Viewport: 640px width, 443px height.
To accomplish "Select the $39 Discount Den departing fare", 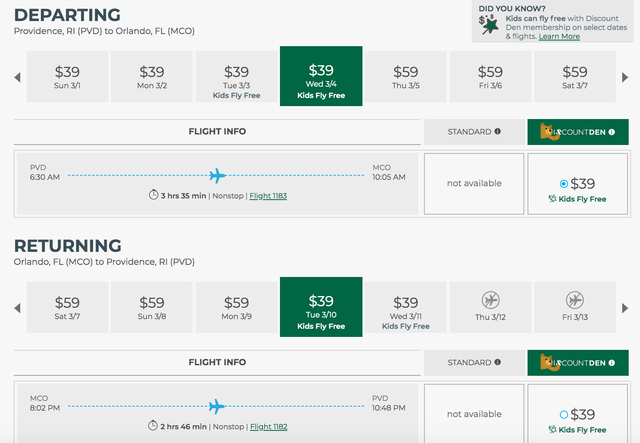I will pyautogui.click(x=564, y=183).
